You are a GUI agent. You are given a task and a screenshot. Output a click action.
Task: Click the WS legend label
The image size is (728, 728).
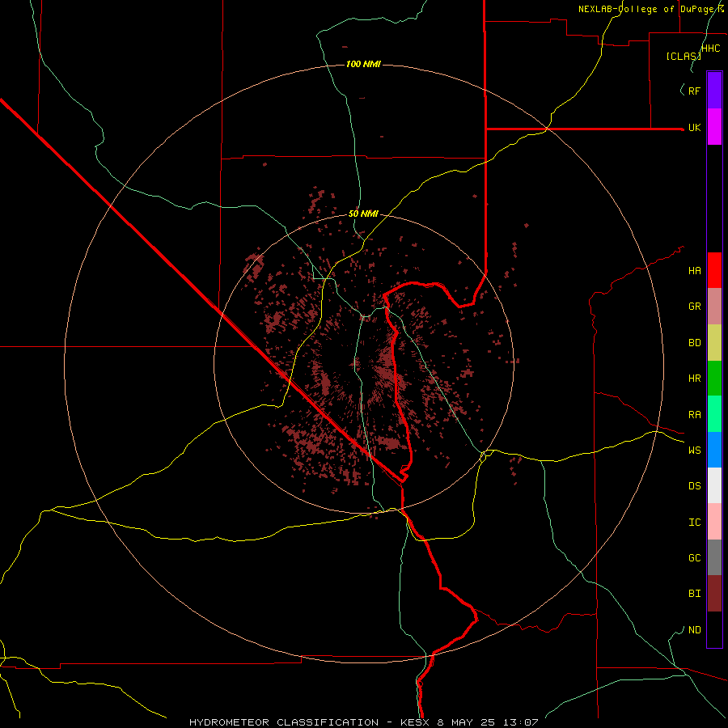(x=694, y=451)
